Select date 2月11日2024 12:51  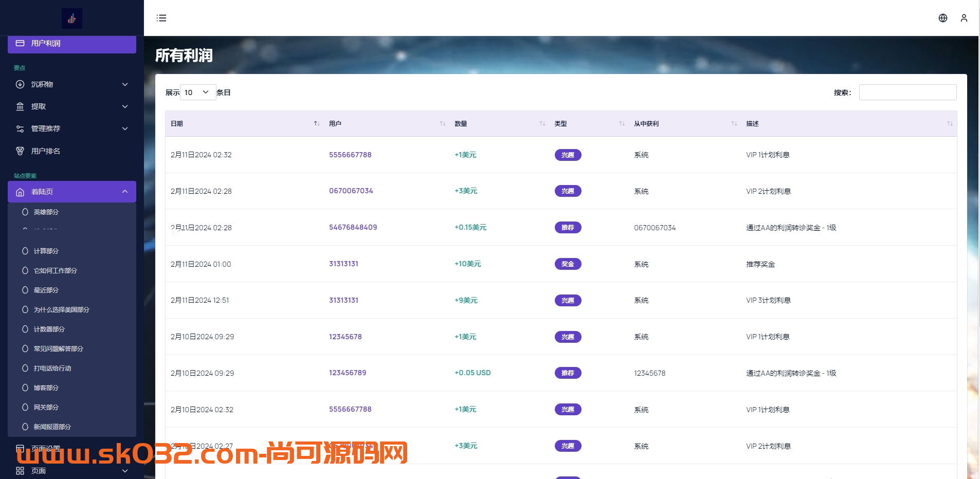200,300
